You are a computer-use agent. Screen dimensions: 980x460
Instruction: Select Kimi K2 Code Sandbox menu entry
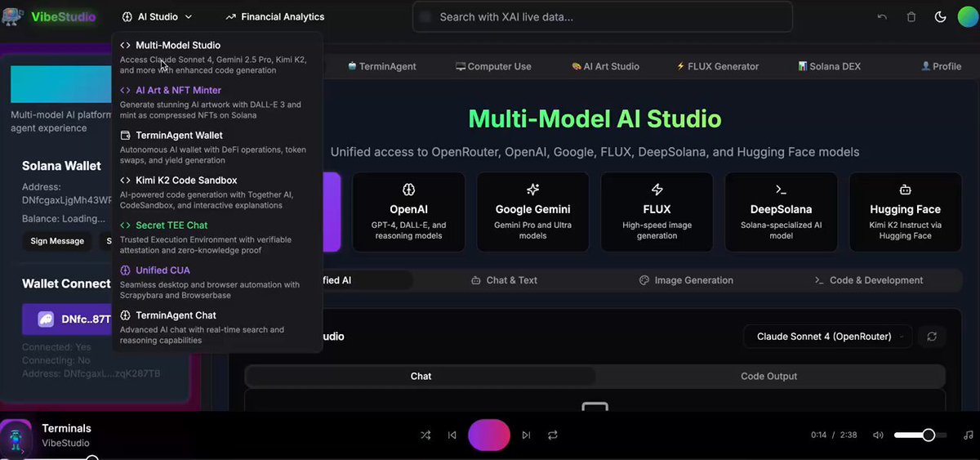click(x=216, y=192)
